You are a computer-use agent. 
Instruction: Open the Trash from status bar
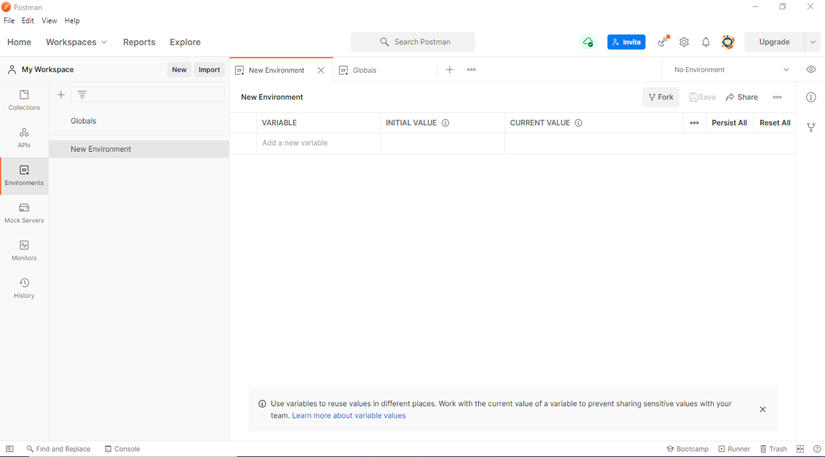point(773,449)
